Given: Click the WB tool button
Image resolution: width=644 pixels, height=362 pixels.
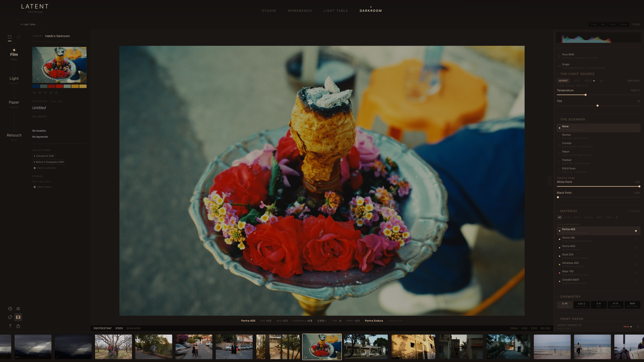Looking at the screenshot, I should point(603,24).
